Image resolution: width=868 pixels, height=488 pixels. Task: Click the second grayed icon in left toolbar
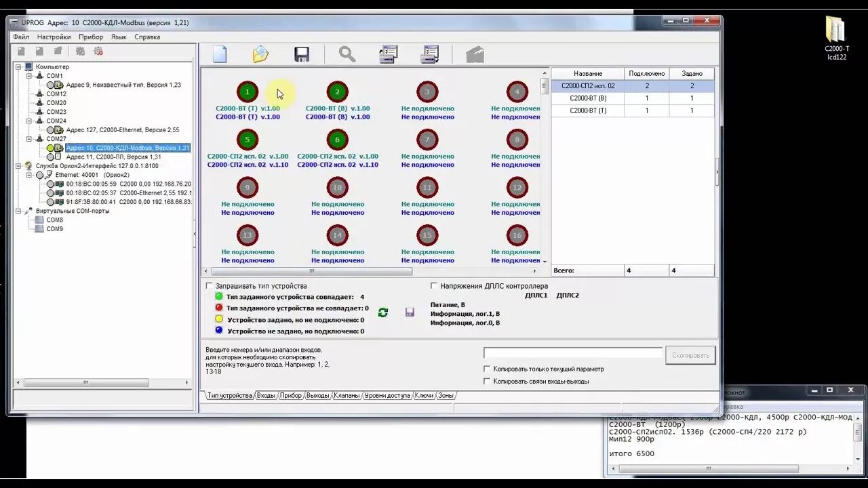(x=39, y=51)
